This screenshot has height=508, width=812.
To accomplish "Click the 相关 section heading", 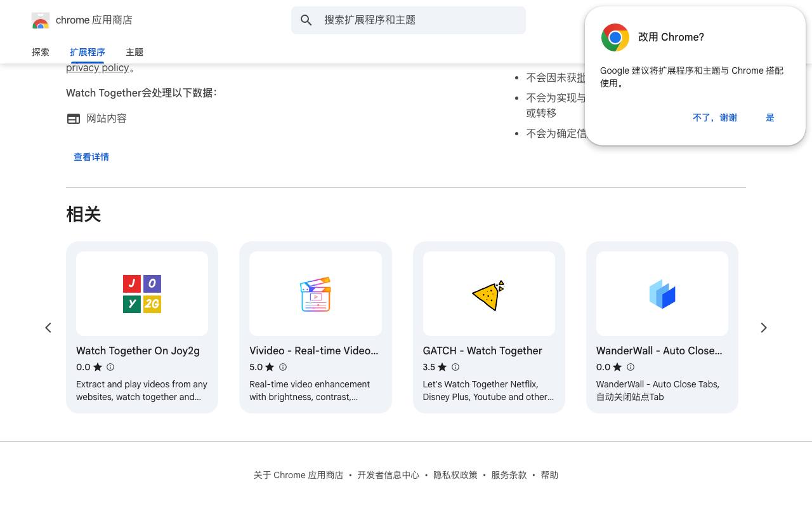I will (84, 215).
